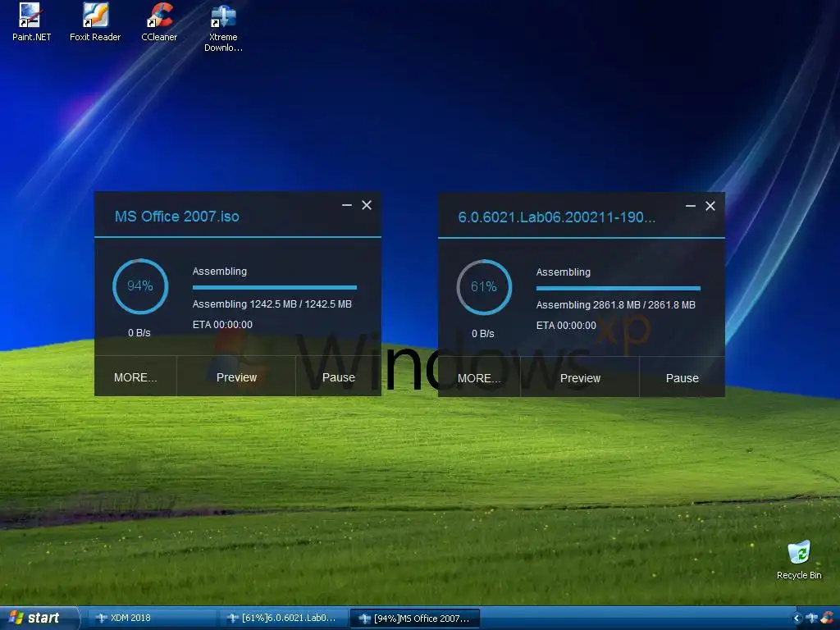Preview the 6.0.6021.Lab06 download
Viewport: 840px width, 630px height.
580,378
